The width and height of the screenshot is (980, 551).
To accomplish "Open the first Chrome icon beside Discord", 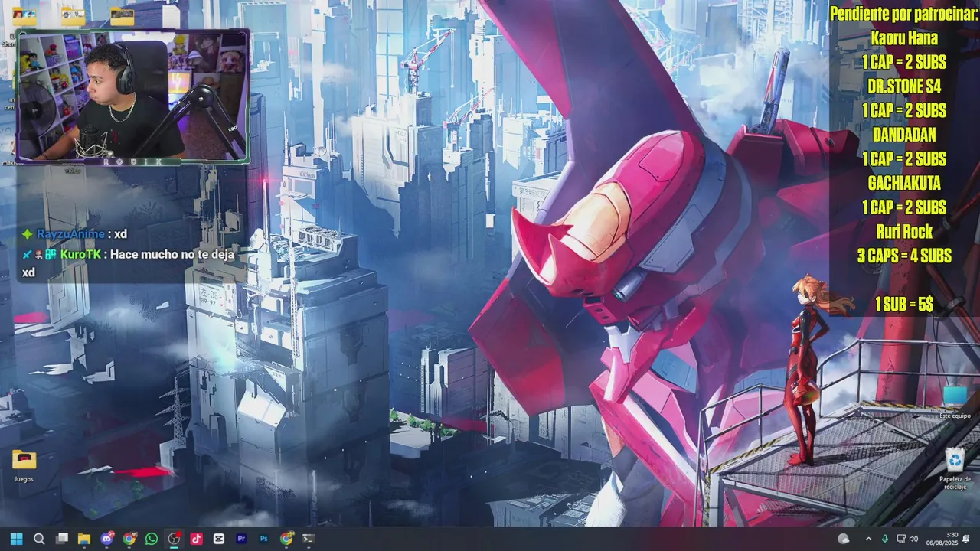I will tap(129, 539).
